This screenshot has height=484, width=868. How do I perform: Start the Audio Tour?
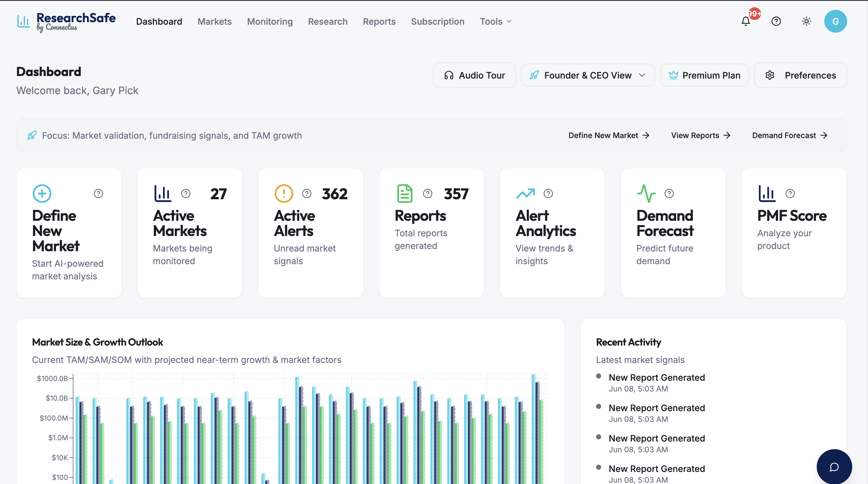(474, 75)
